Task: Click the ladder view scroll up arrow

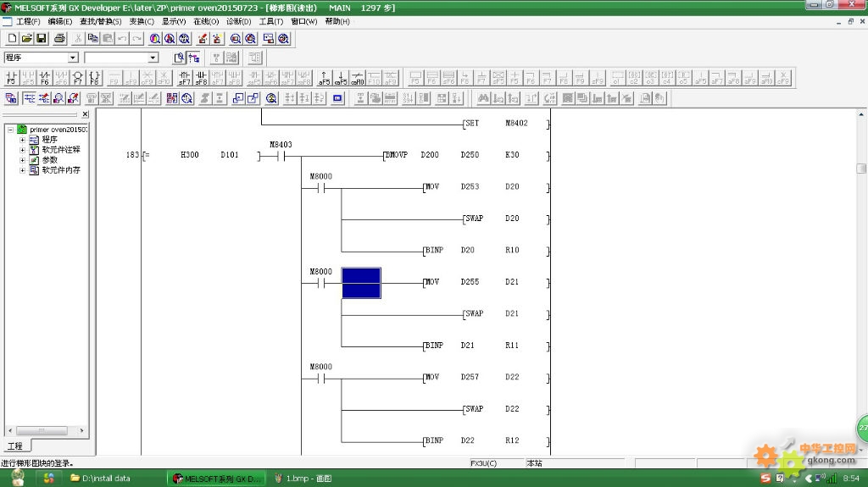Action: (861, 114)
